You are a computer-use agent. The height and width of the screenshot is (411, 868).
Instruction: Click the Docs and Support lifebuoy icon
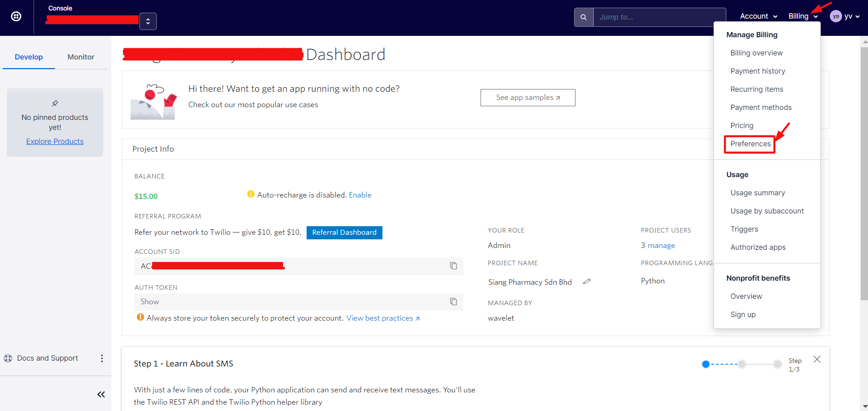point(8,358)
